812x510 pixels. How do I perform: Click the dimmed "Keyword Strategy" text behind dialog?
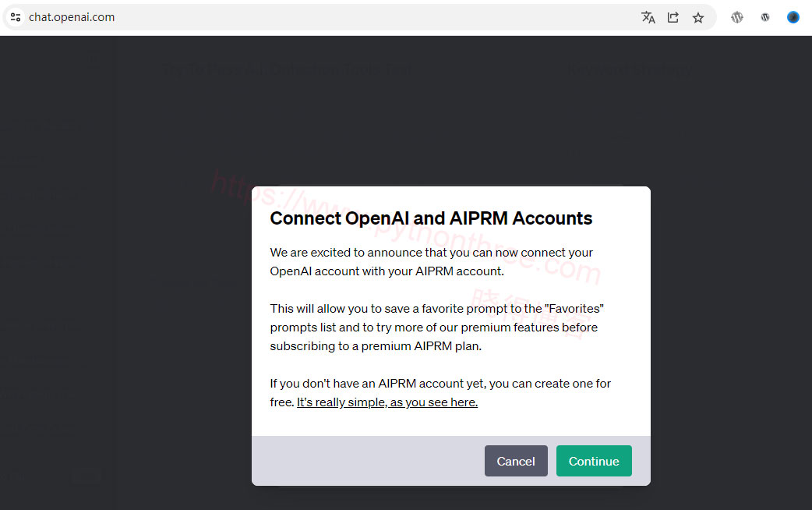(x=629, y=69)
